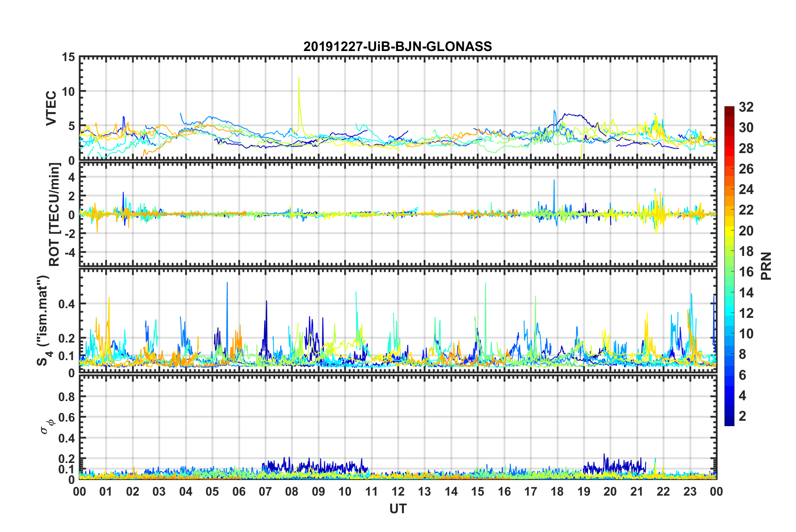The height and width of the screenshot is (532, 796).
Task: Click ROT axis tick -2
Action: 70,234
